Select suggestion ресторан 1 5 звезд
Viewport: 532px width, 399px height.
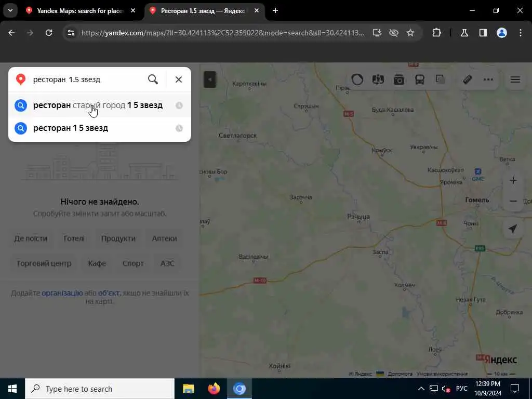99,128
